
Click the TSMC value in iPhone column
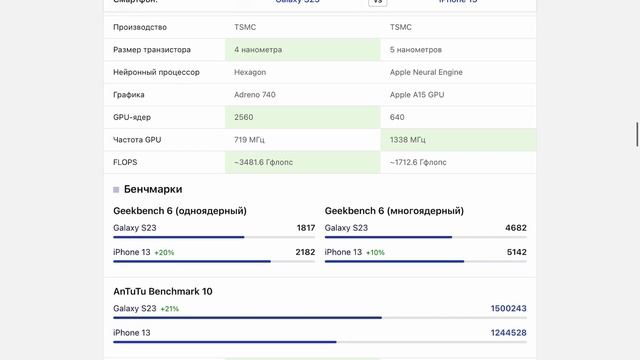click(x=400, y=27)
